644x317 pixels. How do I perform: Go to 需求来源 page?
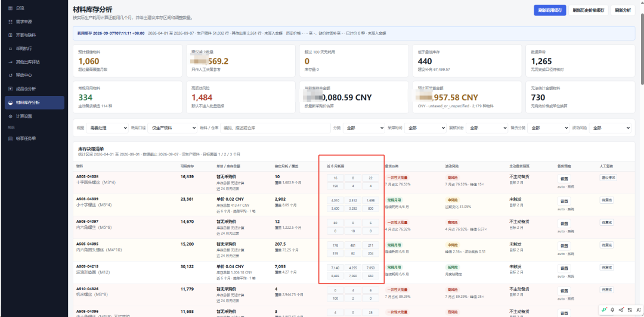tap(34, 22)
